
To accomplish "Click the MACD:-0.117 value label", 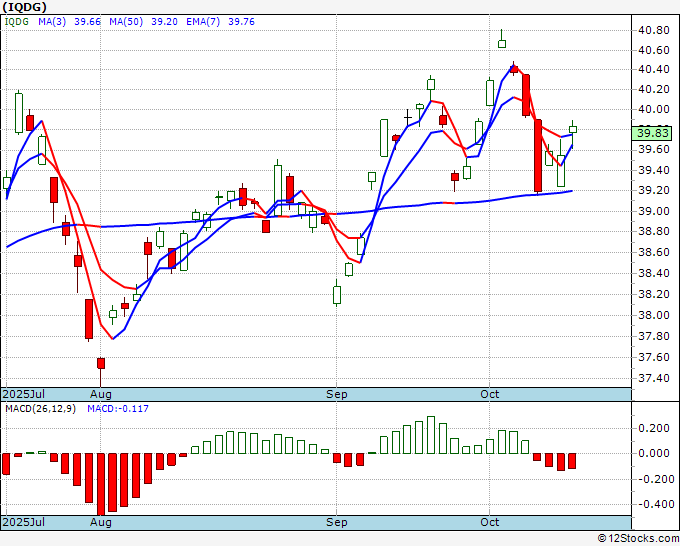I will click(120, 408).
